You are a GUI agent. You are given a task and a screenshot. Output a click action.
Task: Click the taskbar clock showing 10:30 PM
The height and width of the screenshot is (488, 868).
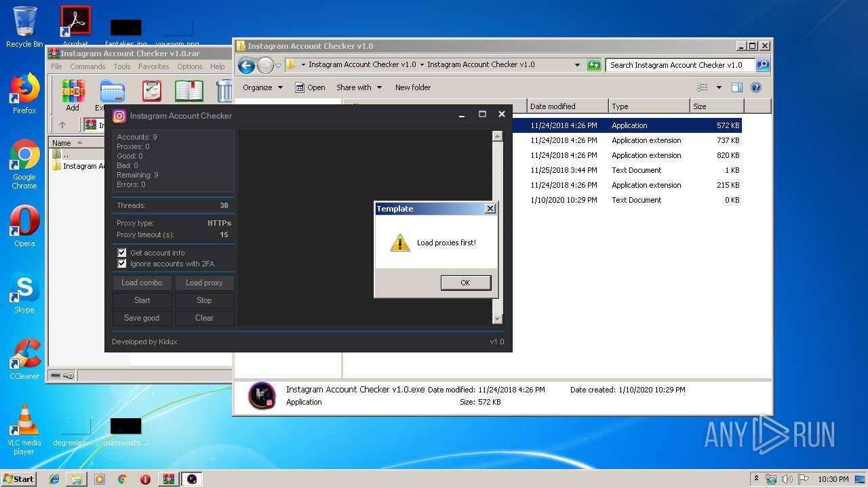[x=833, y=479]
